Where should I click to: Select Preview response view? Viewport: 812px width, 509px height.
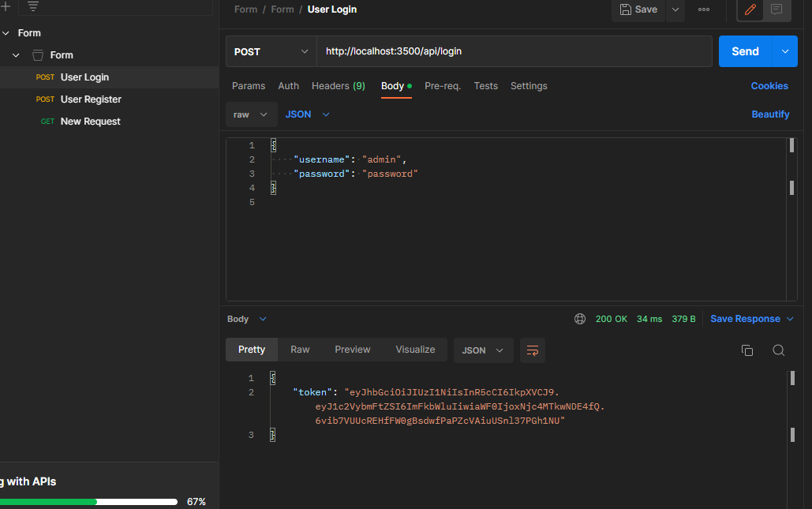point(353,350)
